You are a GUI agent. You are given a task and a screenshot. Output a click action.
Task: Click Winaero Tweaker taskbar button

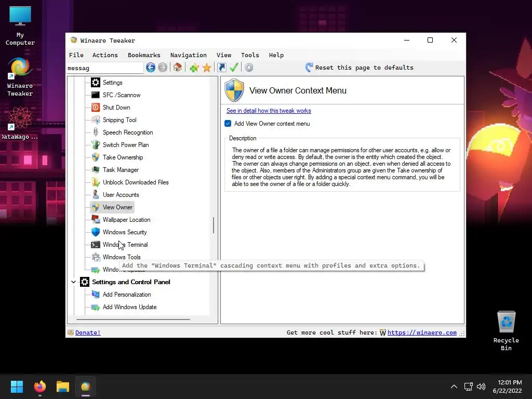[x=86, y=387]
